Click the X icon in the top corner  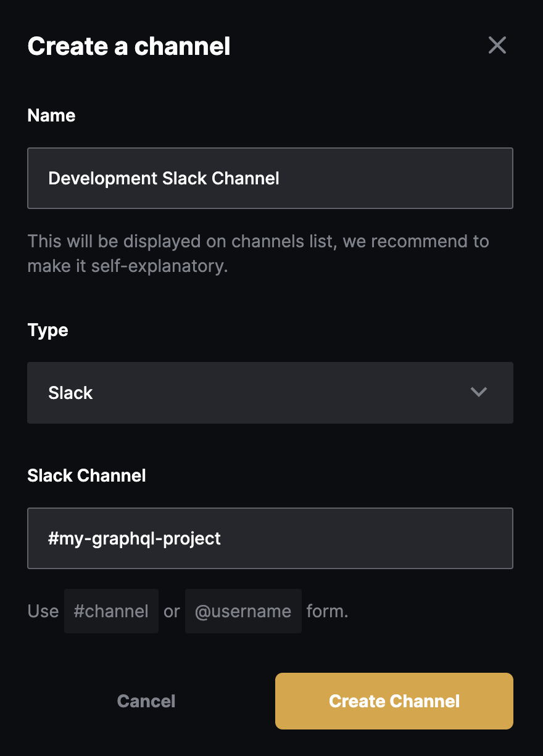[x=497, y=45]
